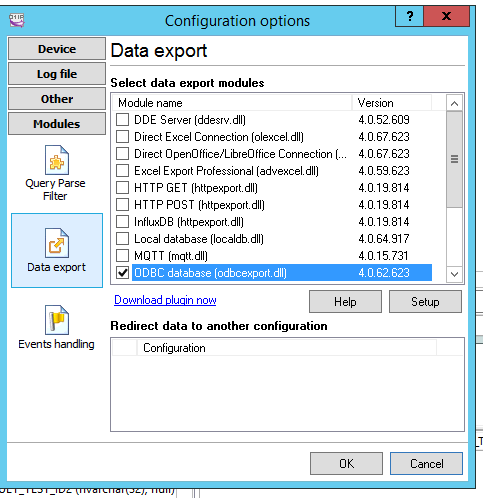Click the Help button below module list
The height and width of the screenshot is (498, 487).
pyautogui.click(x=345, y=302)
